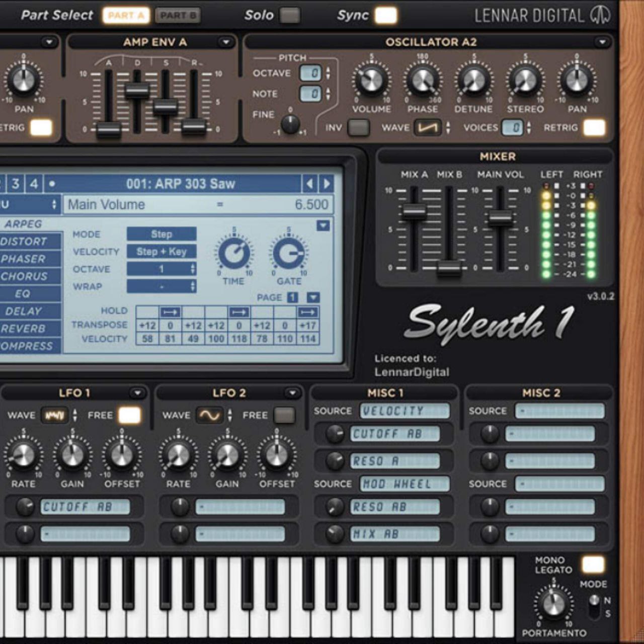Click the Portamento knob
Image resolution: width=644 pixels, height=644 pixels.
point(553,604)
